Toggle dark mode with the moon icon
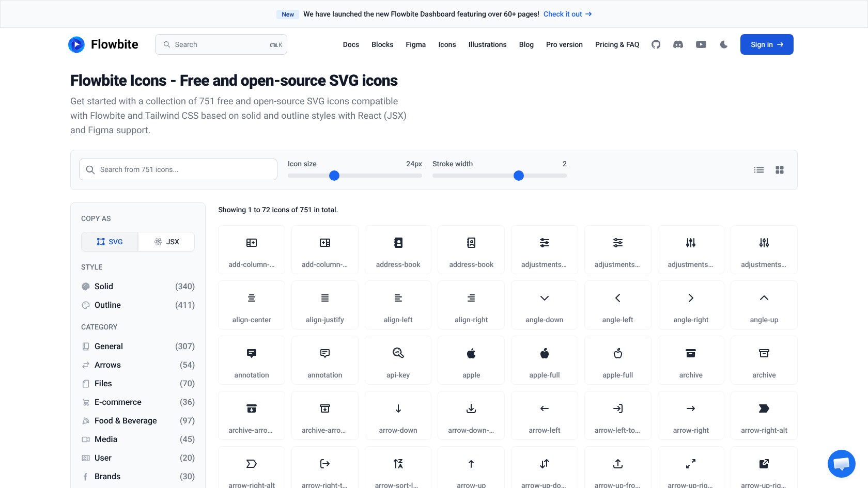This screenshot has width=868, height=488. pyautogui.click(x=724, y=44)
